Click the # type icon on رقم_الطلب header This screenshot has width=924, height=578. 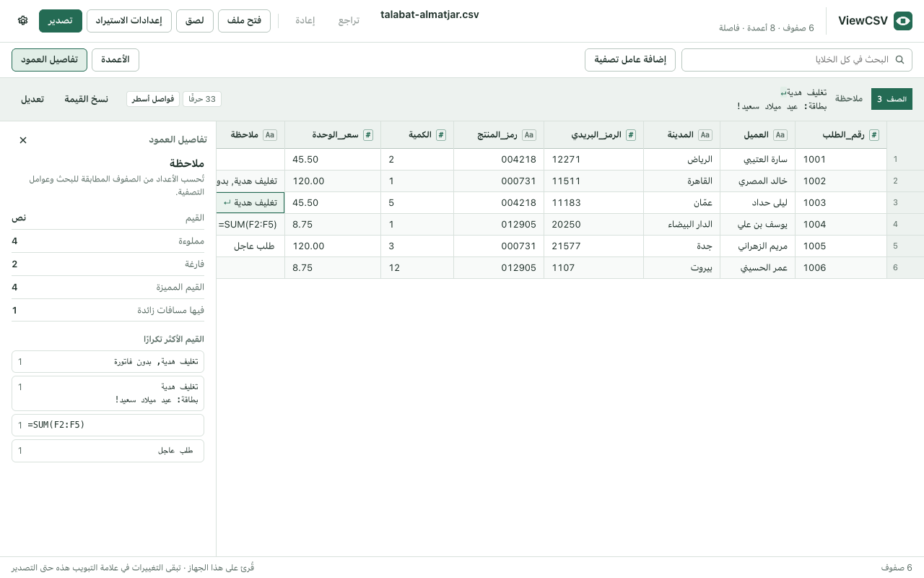tap(874, 135)
